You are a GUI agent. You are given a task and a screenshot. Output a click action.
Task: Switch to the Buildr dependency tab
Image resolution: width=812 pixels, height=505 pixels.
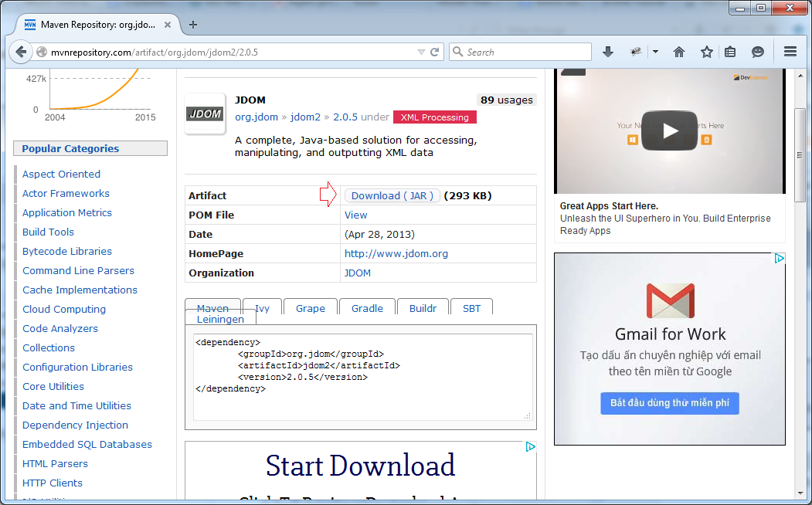pos(423,307)
